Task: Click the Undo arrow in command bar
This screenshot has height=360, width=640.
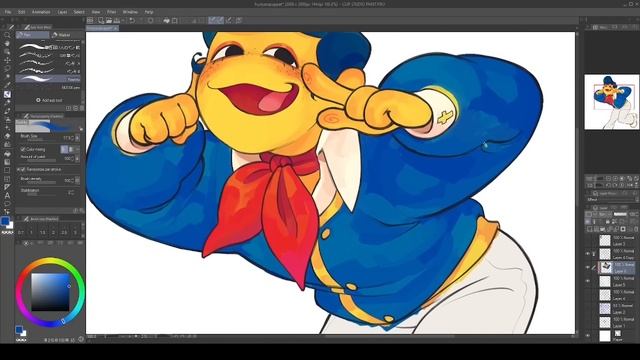Action: pyautogui.click(x=132, y=20)
